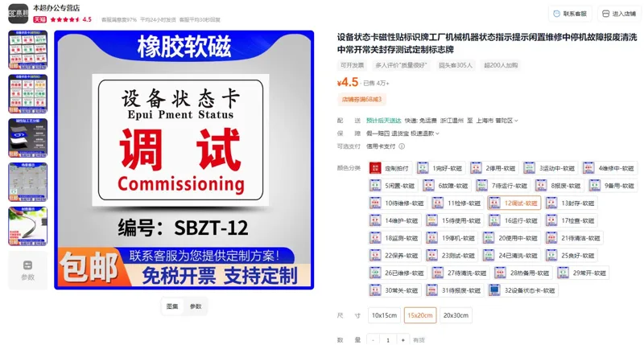Contact customer service via 联系客服
The width and height of the screenshot is (644, 345).
(x=570, y=14)
